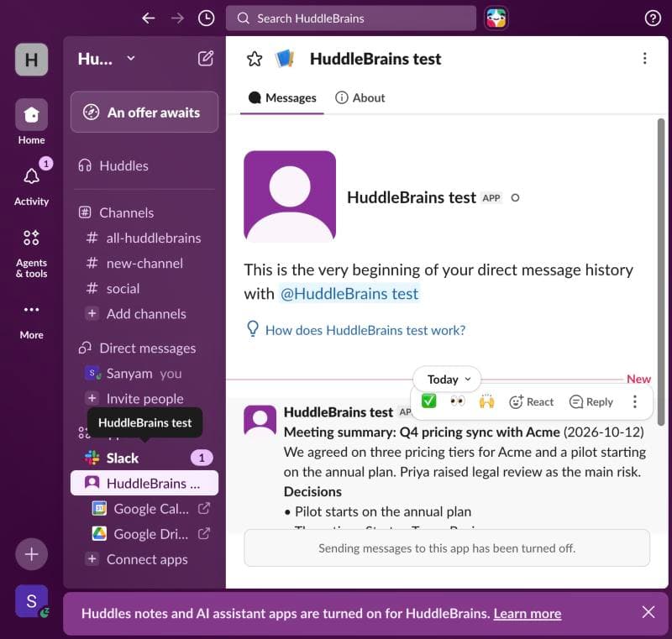Viewport: 672px width, 639px height.
Task: Click the large HuddleBrains test profile avatar
Action: 290,196
